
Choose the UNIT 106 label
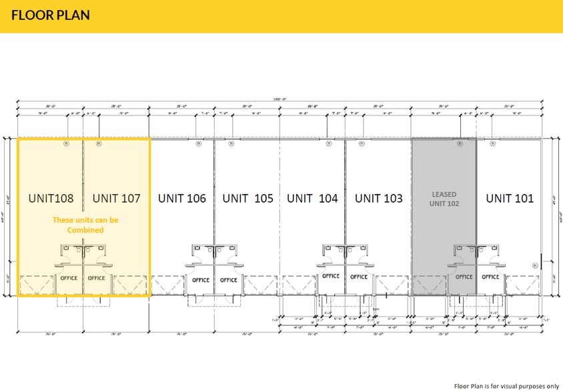click(x=181, y=198)
